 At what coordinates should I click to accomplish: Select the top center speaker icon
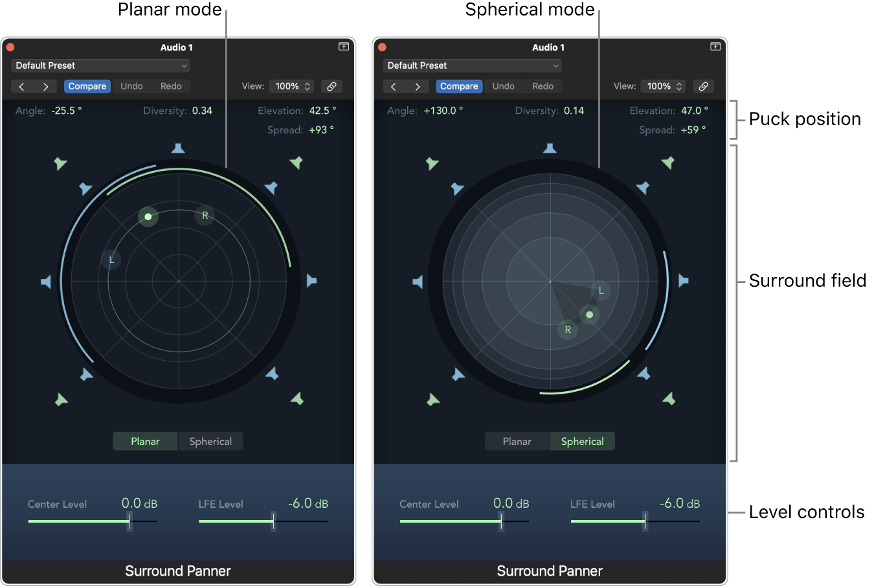tap(178, 149)
